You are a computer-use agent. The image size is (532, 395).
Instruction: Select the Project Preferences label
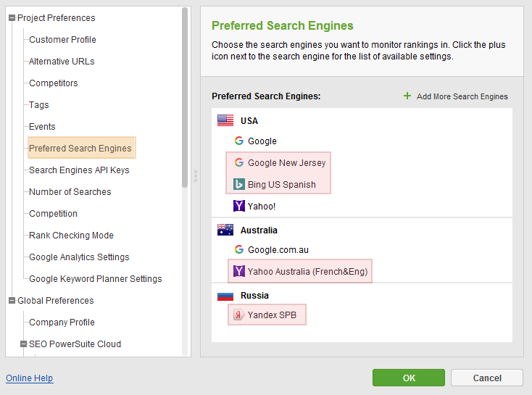(57, 17)
